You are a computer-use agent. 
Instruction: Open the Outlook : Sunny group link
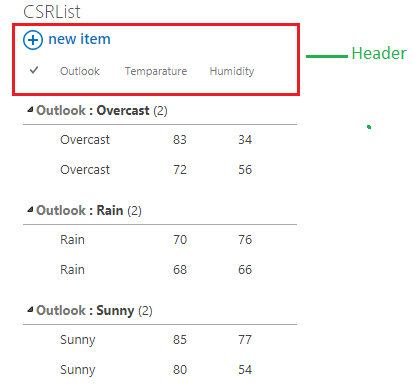pos(85,310)
